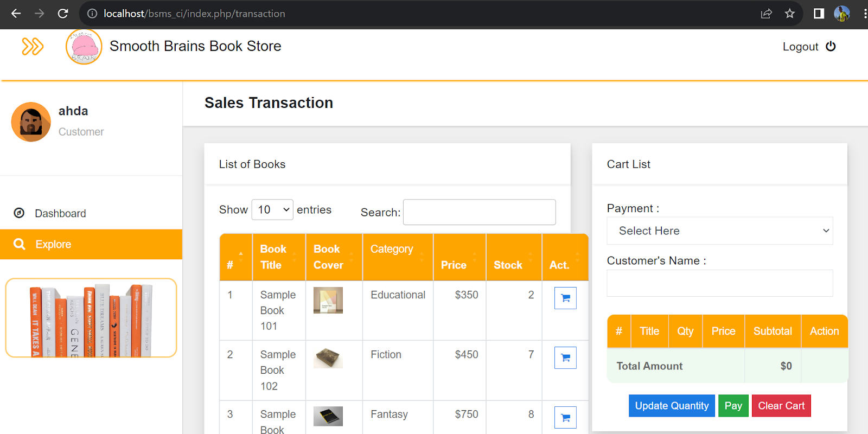Select Explore in the sidebar menu

click(x=53, y=244)
